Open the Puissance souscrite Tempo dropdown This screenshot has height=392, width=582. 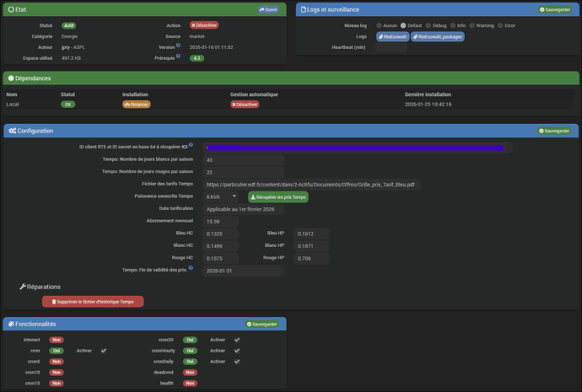point(221,197)
